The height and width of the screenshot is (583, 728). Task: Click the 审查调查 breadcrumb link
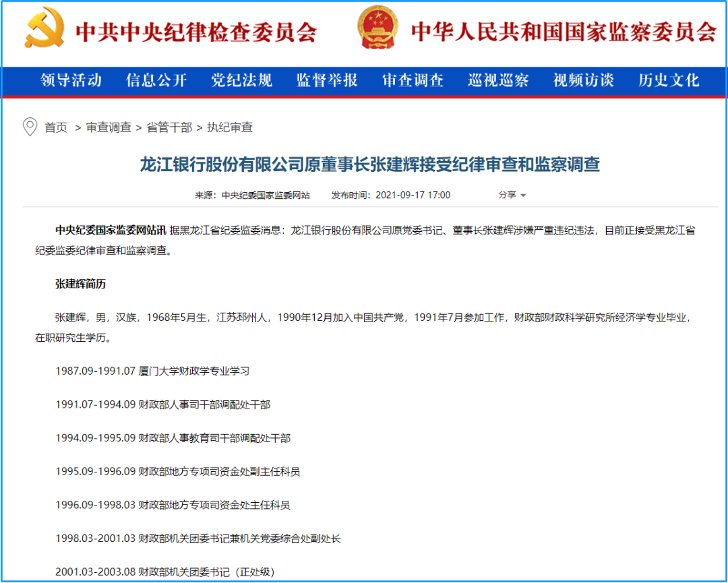tap(109, 127)
